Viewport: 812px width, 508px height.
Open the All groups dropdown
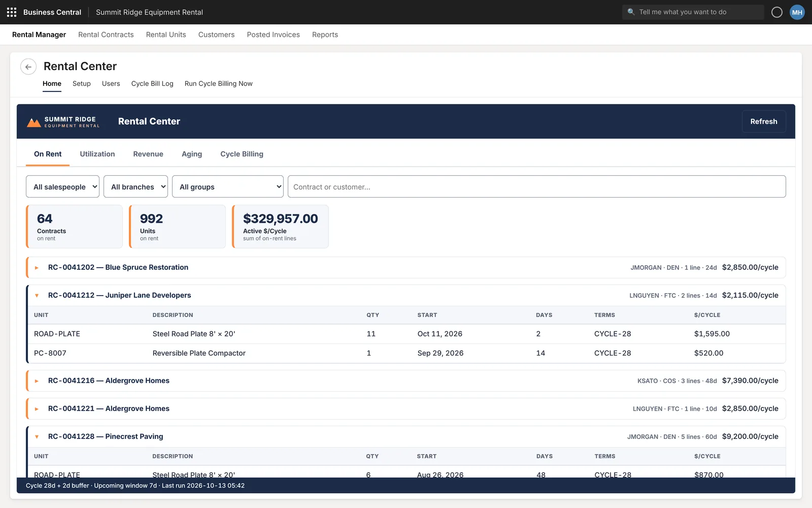coord(228,186)
